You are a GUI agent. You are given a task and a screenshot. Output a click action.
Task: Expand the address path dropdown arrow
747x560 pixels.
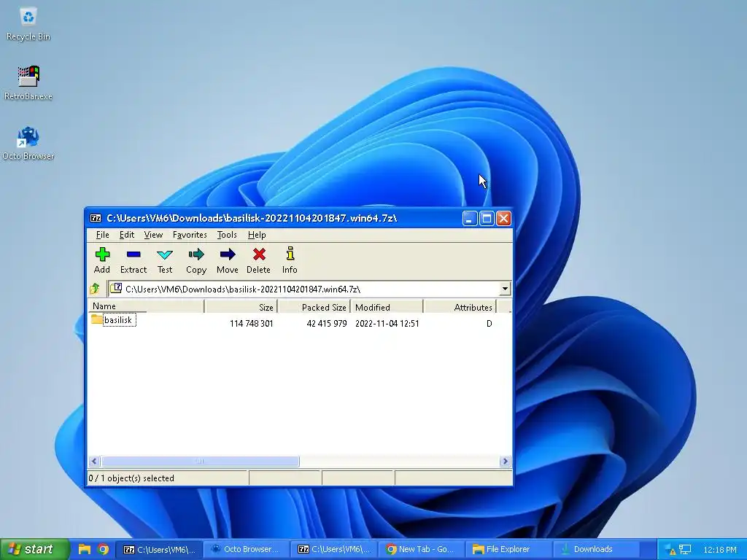(x=505, y=289)
